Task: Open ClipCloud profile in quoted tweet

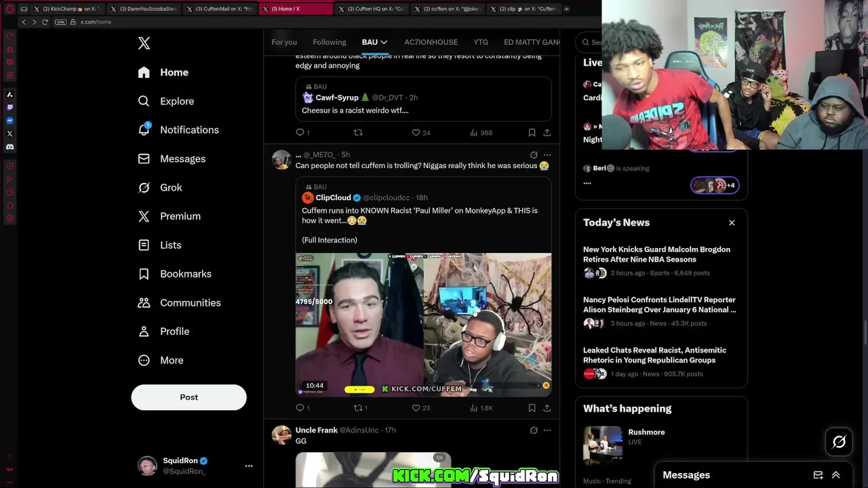Action: tap(333, 198)
